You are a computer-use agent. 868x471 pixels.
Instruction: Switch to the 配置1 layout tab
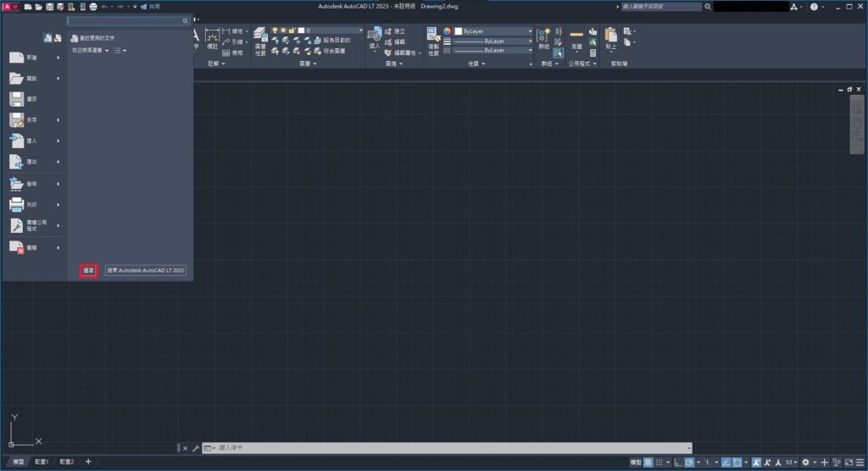tap(42, 463)
